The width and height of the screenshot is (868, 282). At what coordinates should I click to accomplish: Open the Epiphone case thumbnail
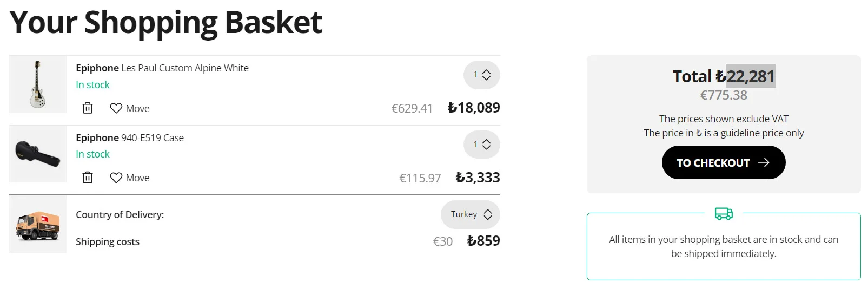[x=38, y=154]
